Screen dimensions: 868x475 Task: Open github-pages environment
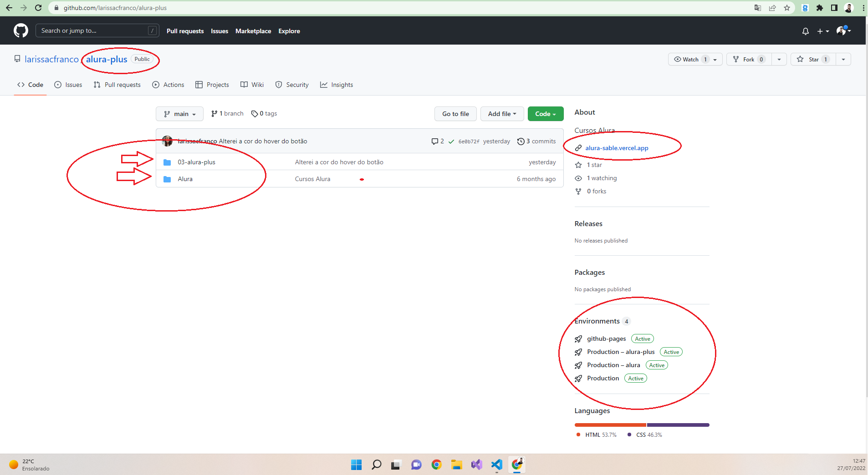pyautogui.click(x=606, y=339)
